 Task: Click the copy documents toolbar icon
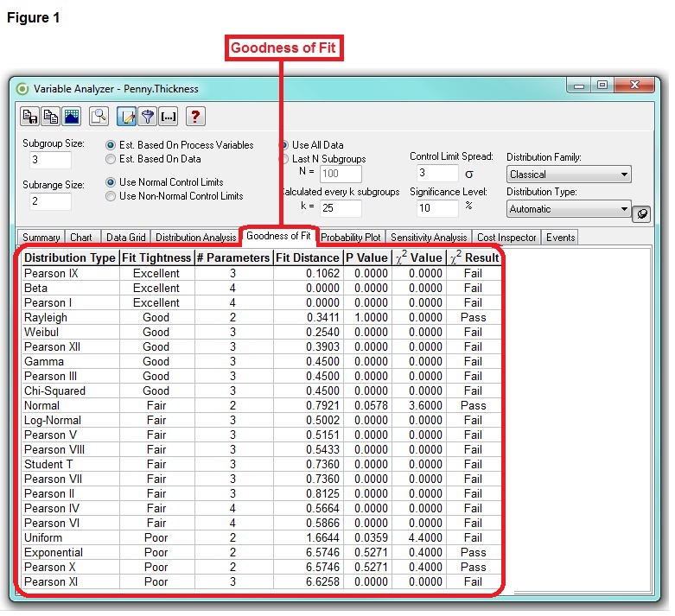tap(51, 117)
